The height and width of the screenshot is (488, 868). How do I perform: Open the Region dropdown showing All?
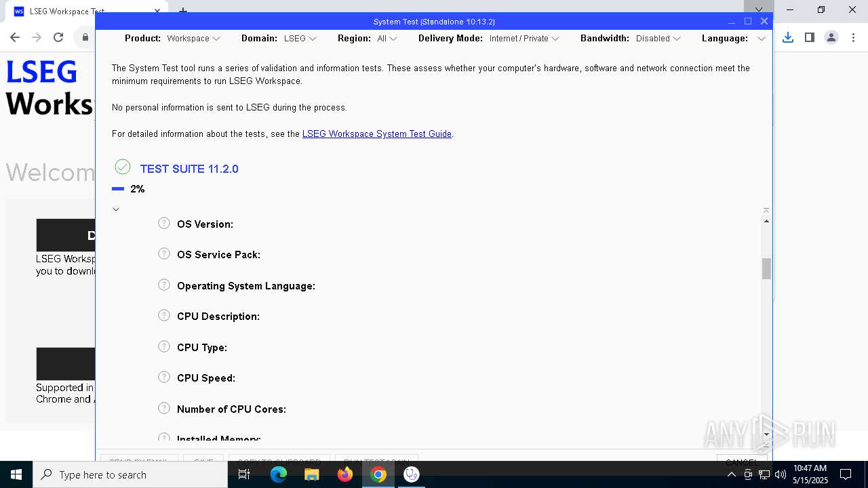click(x=387, y=39)
